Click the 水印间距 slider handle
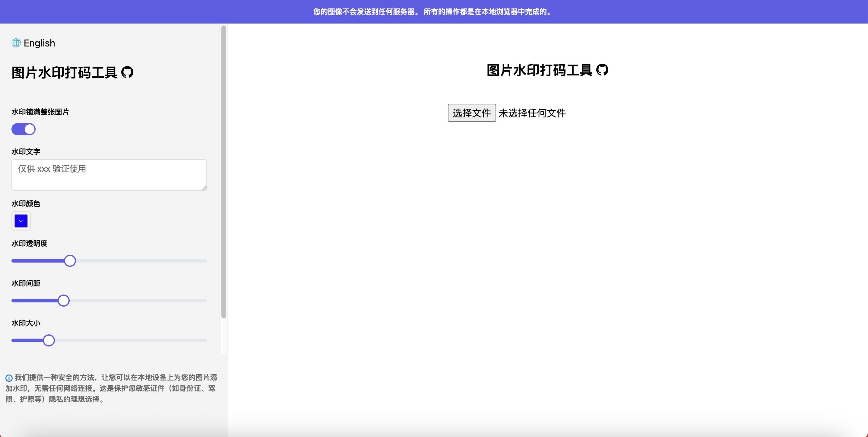 [64, 300]
